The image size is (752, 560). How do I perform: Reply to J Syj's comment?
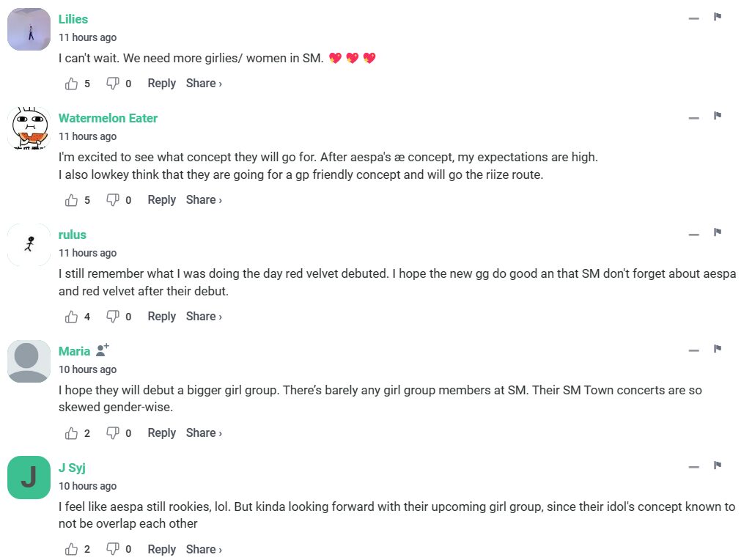pos(161,550)
